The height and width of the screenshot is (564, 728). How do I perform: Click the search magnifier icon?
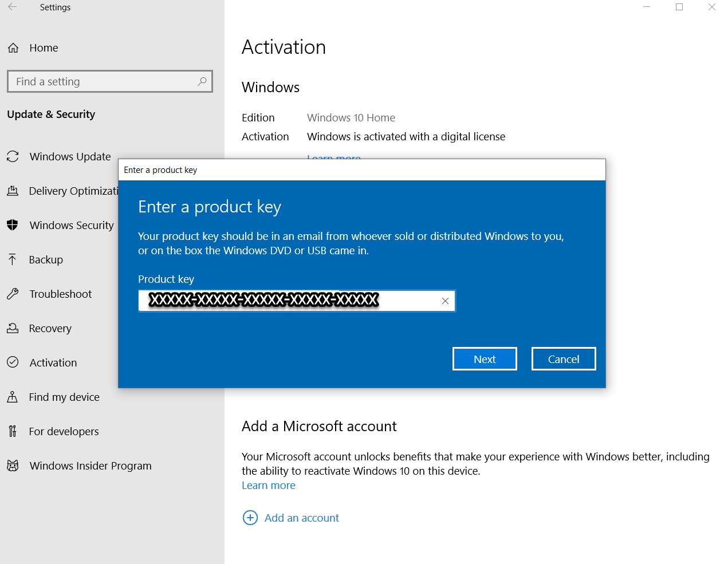coord(202,81)
